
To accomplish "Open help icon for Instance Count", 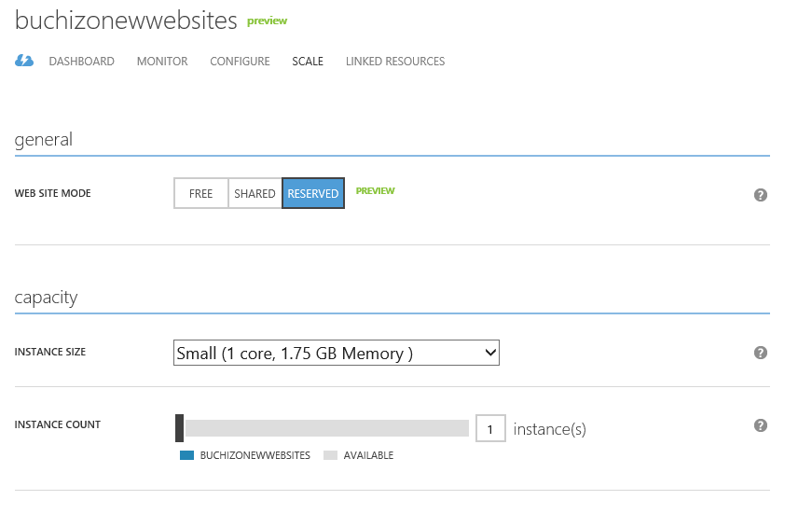I will tap(761, 425).
